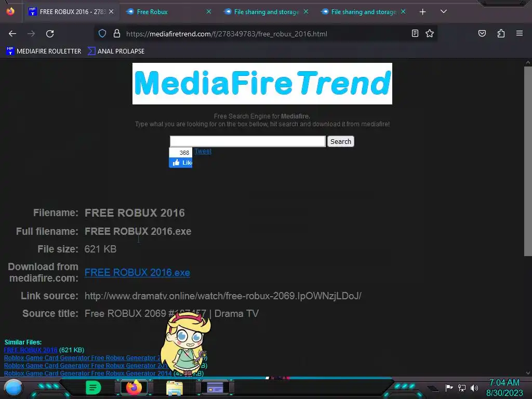Open the Start orb on taskbar
This screenshot has height=399, width=532.
14,389
